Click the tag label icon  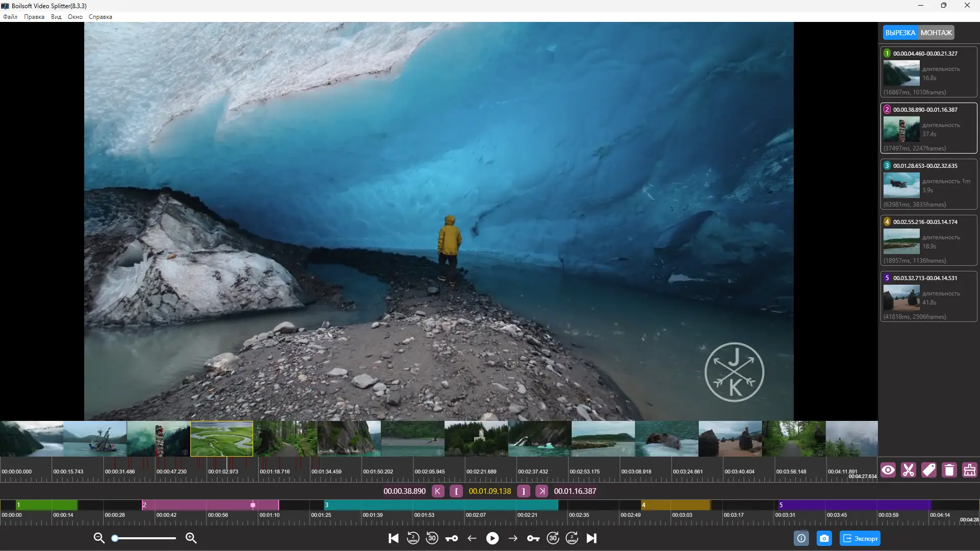coord(929,470)
